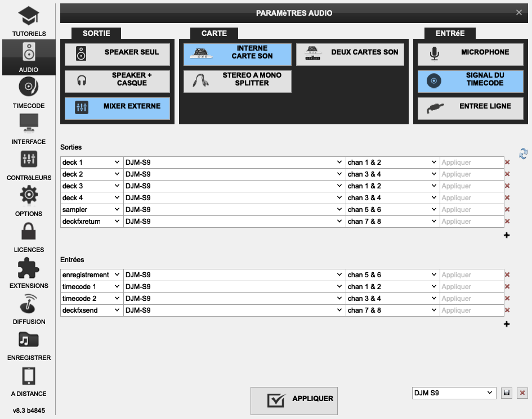Enable Entree Ligne input

471,109
